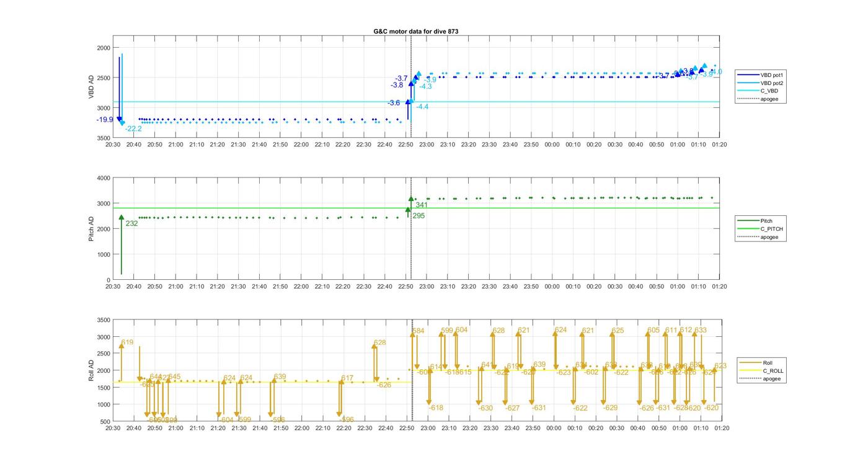Click the '-3.6' VBD data label
Image resolution: width=868 pixels, height=474 pixels.
[x=394, y=103]
